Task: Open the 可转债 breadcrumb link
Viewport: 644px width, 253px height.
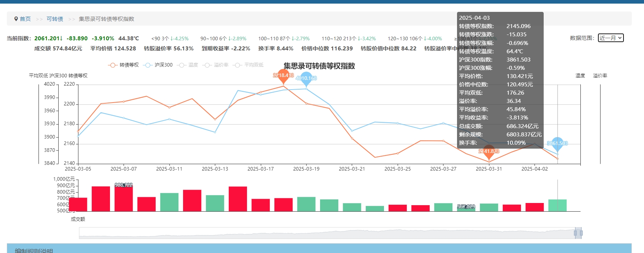Action: click(55, 19)
